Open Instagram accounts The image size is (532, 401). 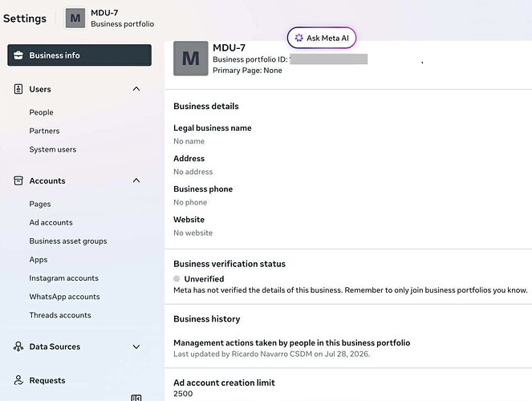pos(63,278)
